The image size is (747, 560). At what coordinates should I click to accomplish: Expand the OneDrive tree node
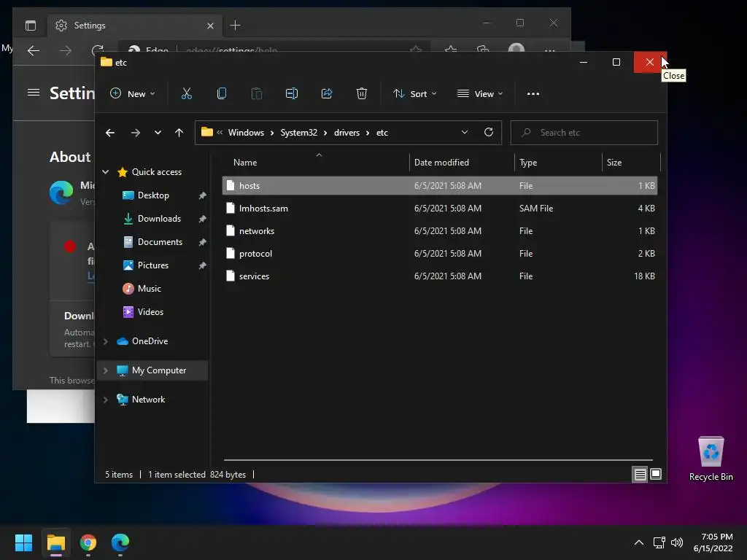(x=105, y=341)
